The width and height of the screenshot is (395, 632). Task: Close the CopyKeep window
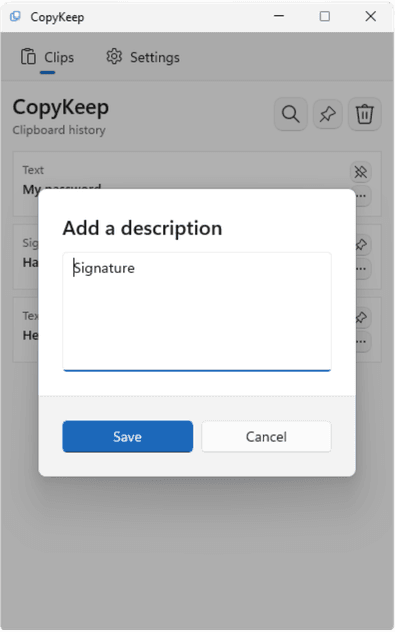click(x=370, y=16)
